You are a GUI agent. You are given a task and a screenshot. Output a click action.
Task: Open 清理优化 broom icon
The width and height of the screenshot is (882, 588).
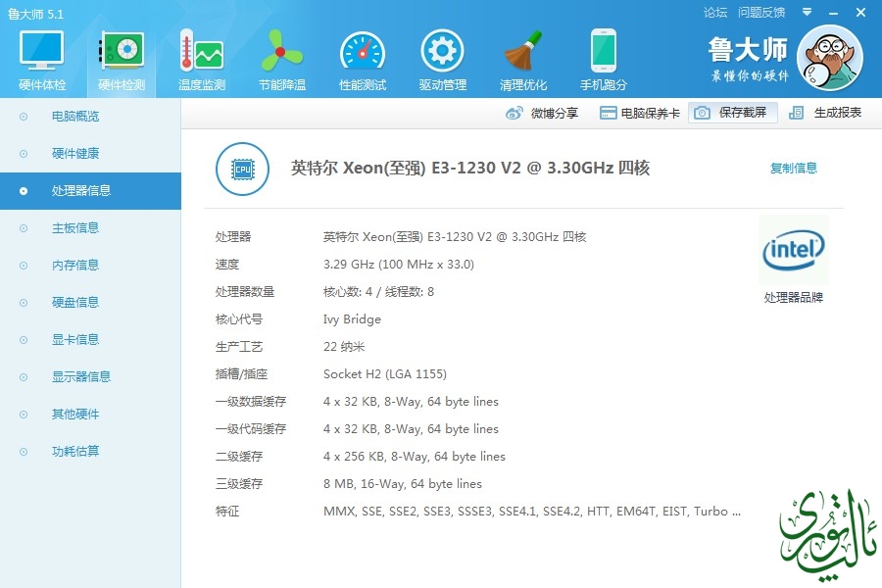point(523,51)
